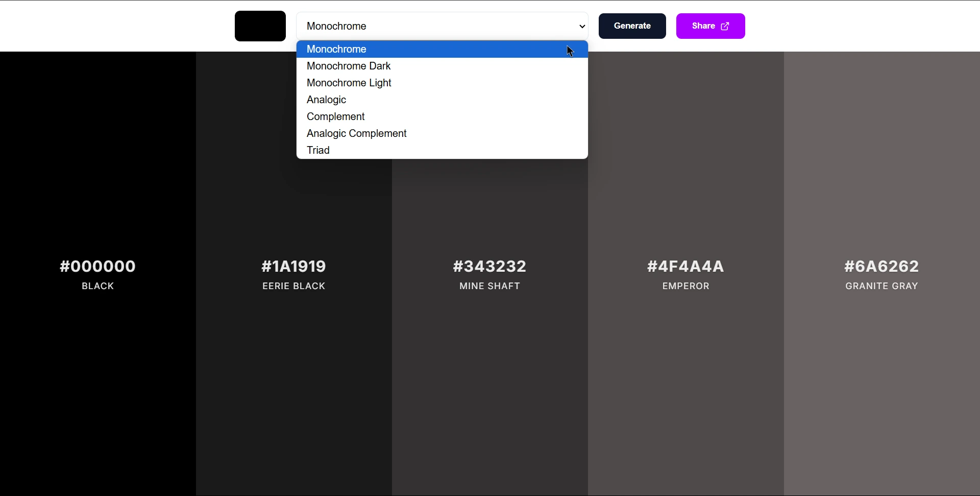Click the dropdown chevron on the scheme selector
Screen dimensions: 980x496
coord(582,26)
